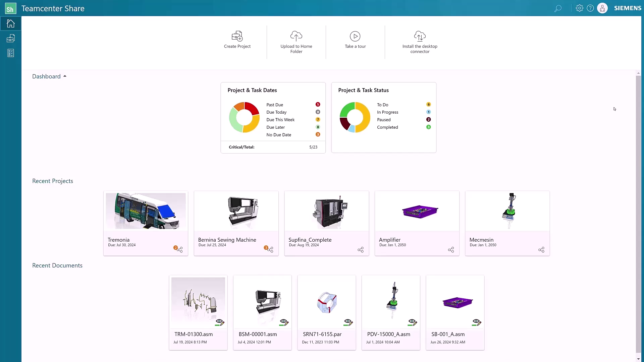Click the Mecmesin project name
Viewport: 644px width, 362px height.
coord(481,240)
